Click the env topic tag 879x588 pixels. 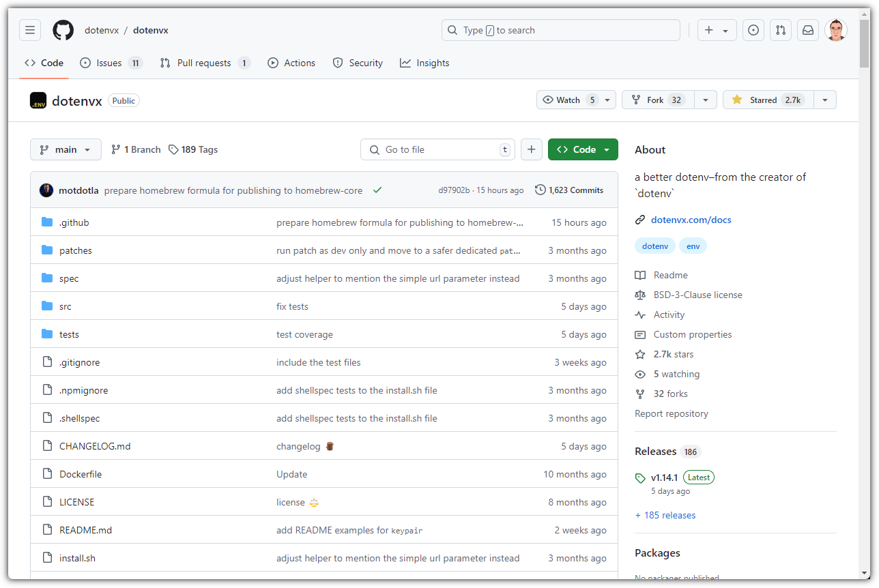click(693, 246)
